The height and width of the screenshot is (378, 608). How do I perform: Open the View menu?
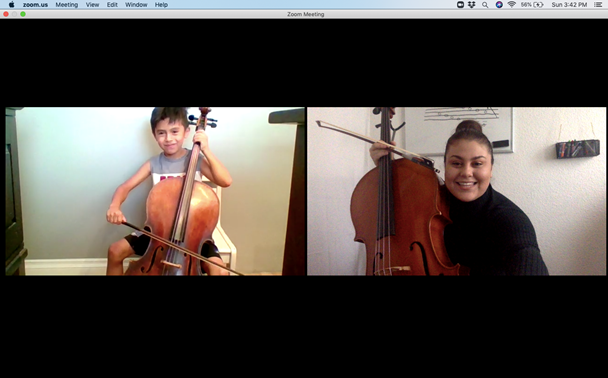92,5
